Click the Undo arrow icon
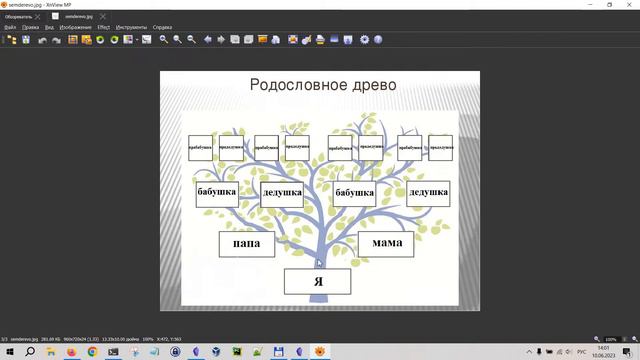Image resolution: width=640 pixels, height=360 pixels. (42, 40)
